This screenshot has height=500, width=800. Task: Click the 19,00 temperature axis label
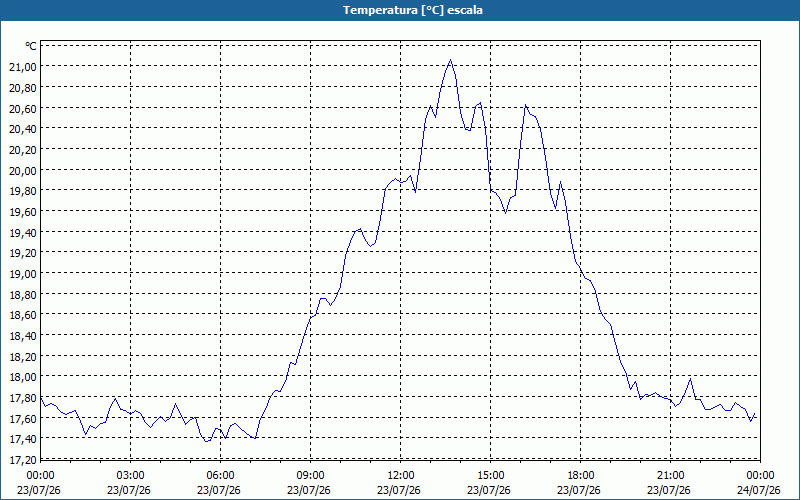(x=23, y=274)
